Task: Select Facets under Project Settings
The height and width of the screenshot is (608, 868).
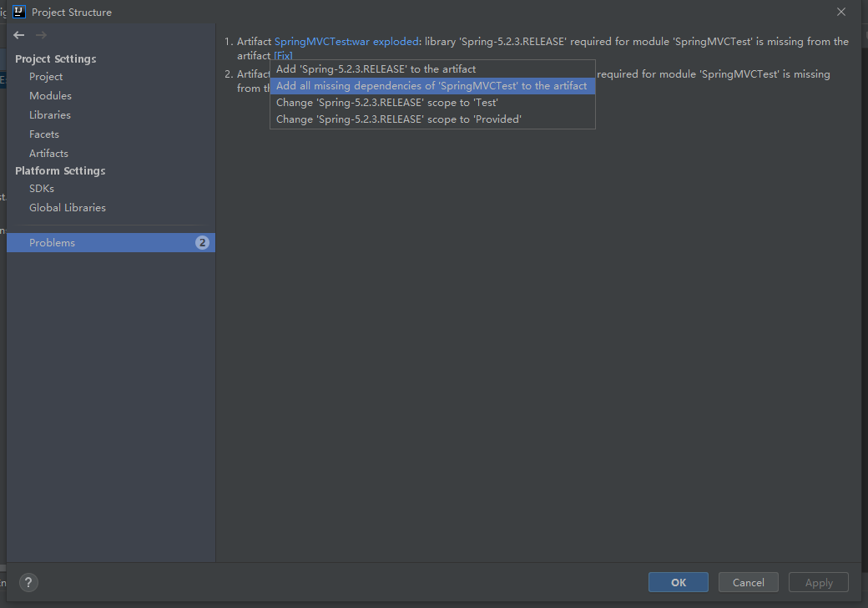Action: [44, 134]
